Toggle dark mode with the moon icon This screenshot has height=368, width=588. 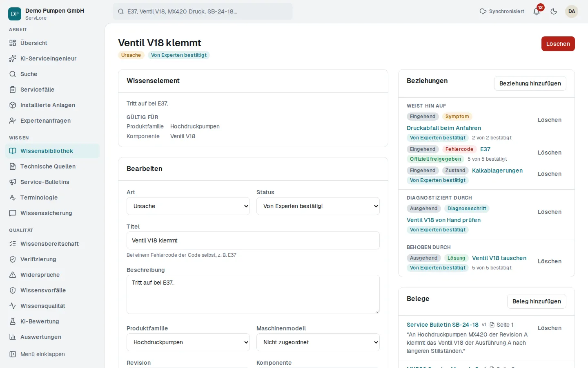(x=554, y=11)
